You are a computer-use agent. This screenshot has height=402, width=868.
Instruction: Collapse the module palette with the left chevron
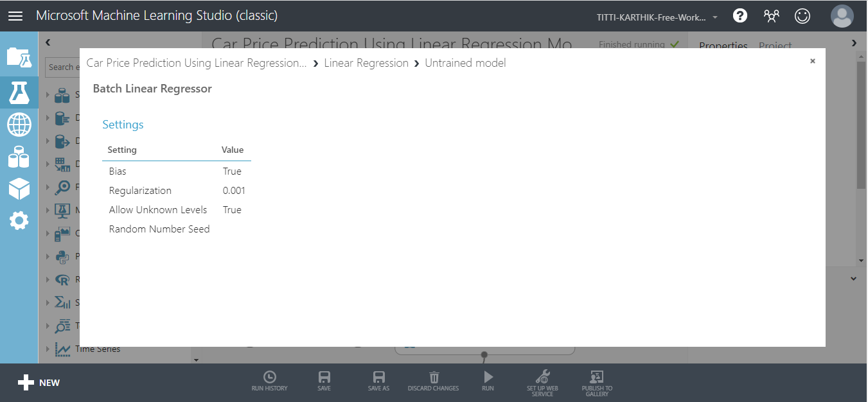pos(48,41)
